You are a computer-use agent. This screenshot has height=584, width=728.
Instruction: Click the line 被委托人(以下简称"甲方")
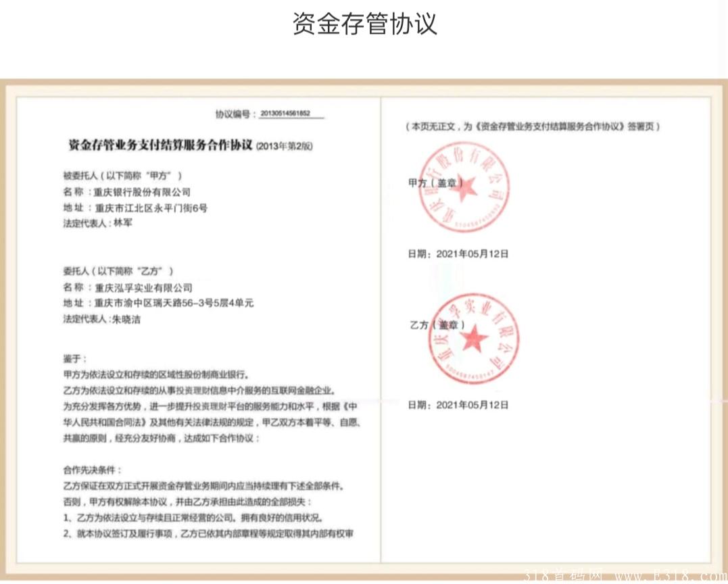coord(122,176)
